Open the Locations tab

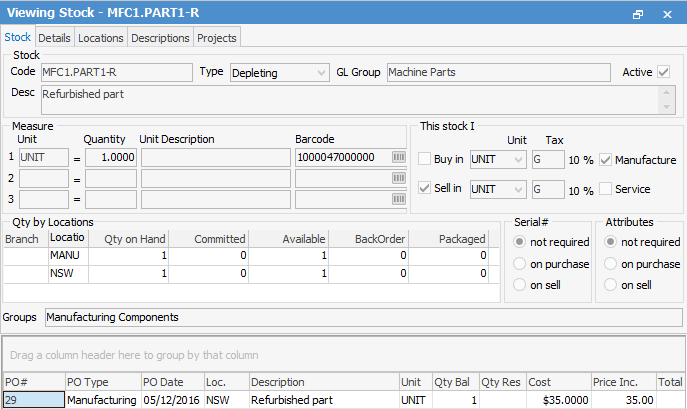tap(101, 38)
